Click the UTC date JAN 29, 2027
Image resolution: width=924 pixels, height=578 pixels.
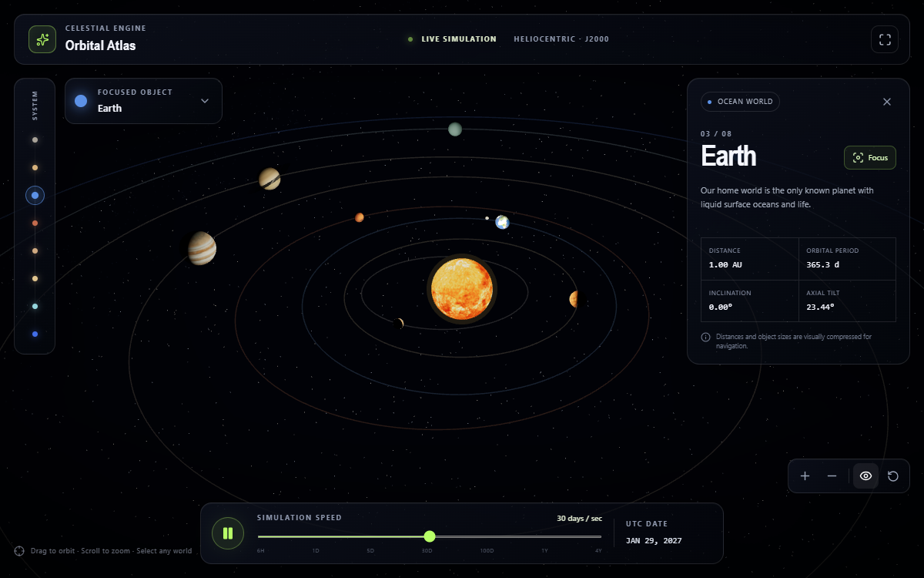654,541
